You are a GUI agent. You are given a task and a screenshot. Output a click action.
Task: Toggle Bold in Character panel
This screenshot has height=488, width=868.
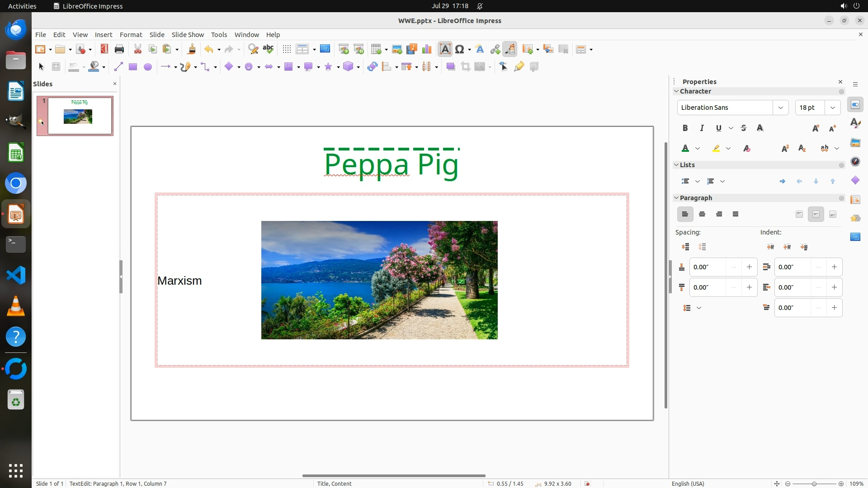(685, 128)
